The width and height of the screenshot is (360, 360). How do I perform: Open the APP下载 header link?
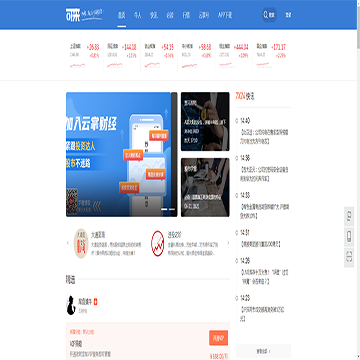pyautogui.click(x=225, y=15)
